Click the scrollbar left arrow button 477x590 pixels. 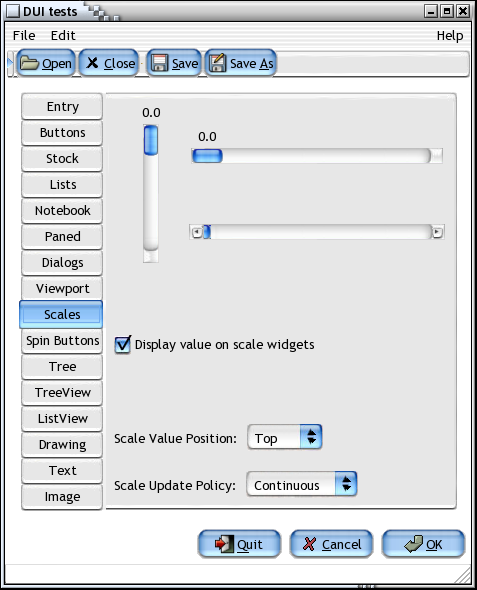coord(196,232)
